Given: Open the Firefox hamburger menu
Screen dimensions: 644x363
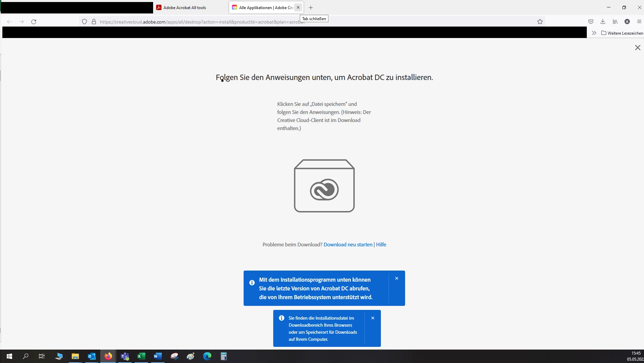Looking at the screenshot, I should pyautogui.click(x=639, y=22).
